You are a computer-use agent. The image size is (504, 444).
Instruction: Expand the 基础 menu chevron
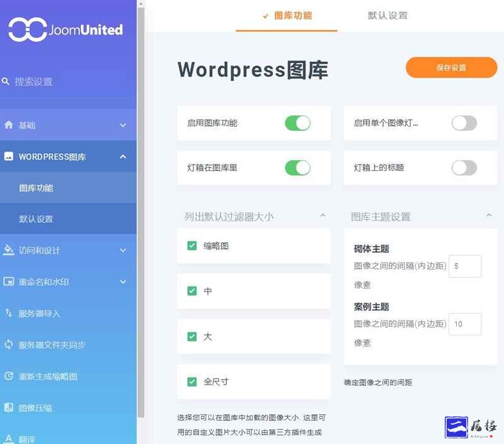point(123,125)
